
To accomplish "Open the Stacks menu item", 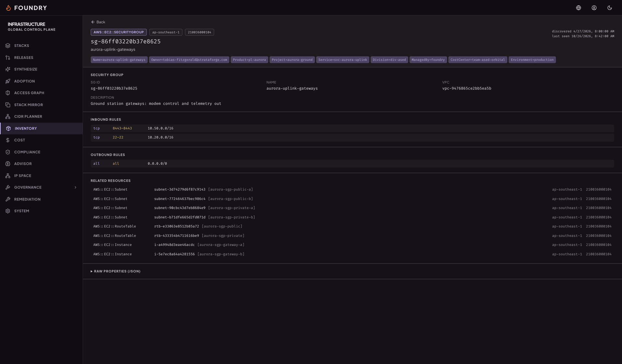I will tap(41, 46).
